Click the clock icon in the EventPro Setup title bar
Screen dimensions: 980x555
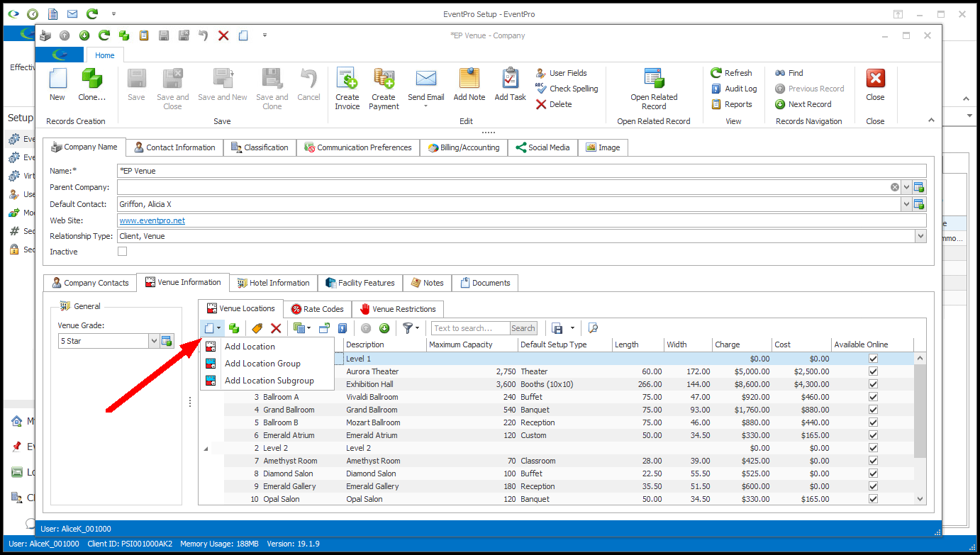click(33, 13)
